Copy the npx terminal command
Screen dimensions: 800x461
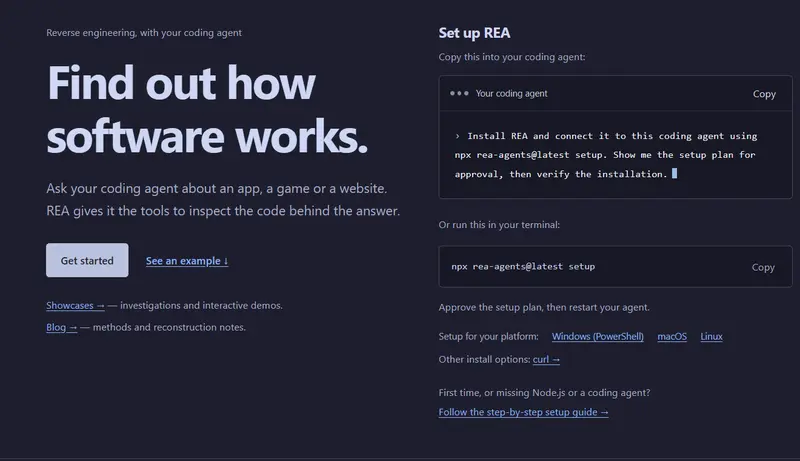763,267
